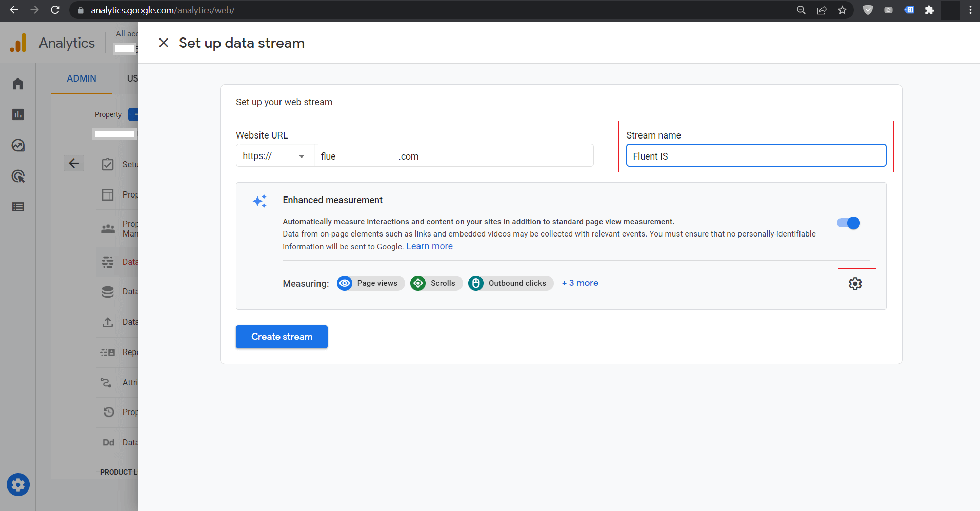Click the Website URL input field
This screenshot has height=511, width=980.
pos(453,156)
